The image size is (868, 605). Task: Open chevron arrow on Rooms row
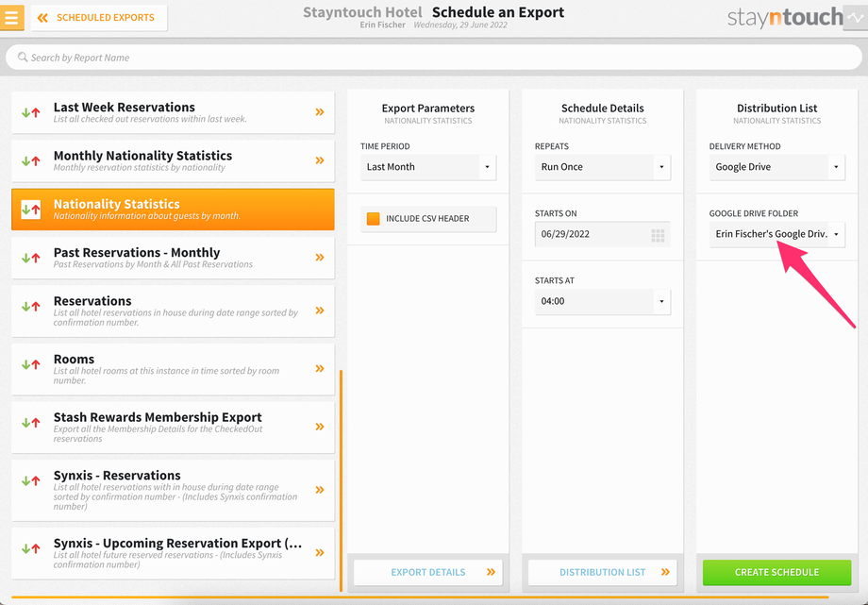click(320, 368)
